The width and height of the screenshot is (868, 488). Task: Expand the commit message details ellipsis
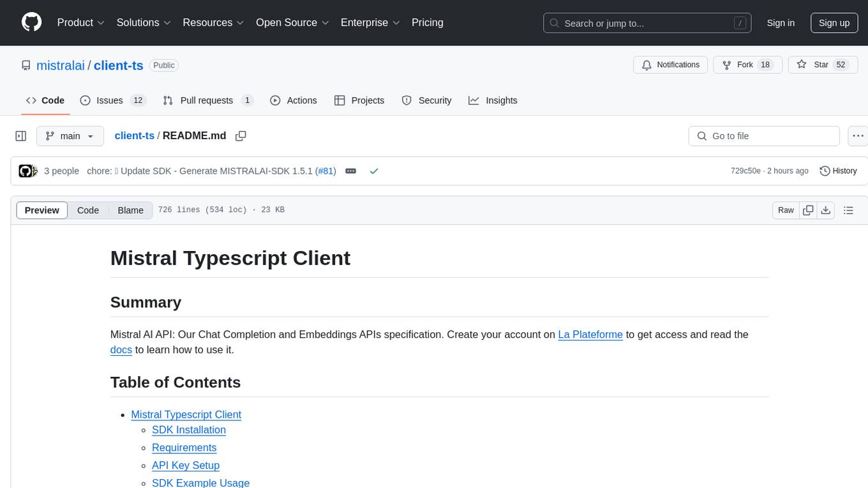click(350, 171)
